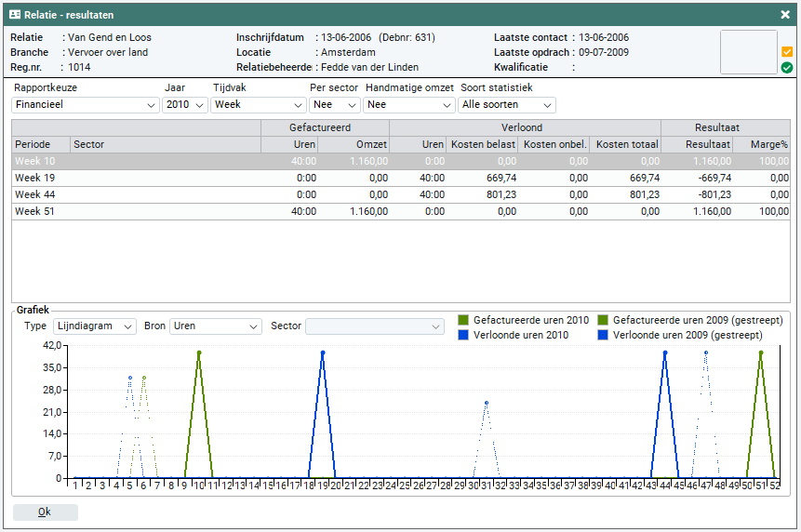The image size is (801, 532).
Task: Click the Marge% column header
Action: (762, 144)
